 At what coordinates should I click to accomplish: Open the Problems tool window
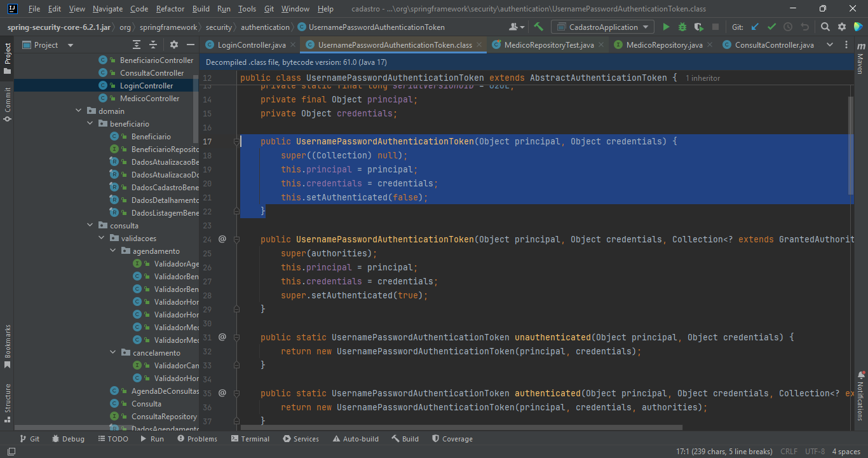[197, 439]
